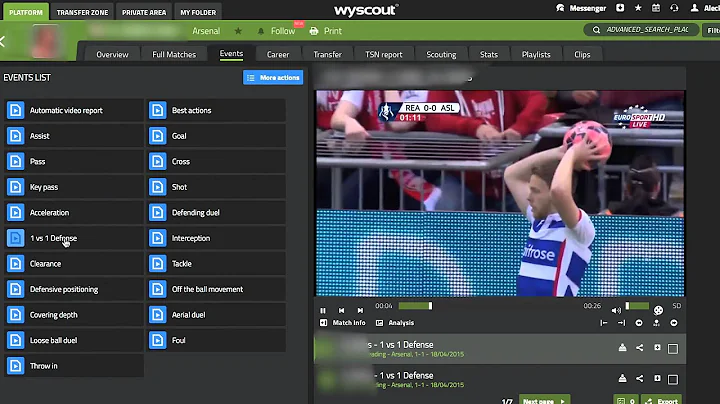Open My Folder section
720x404 pixels.
click(x=198, y=12)
